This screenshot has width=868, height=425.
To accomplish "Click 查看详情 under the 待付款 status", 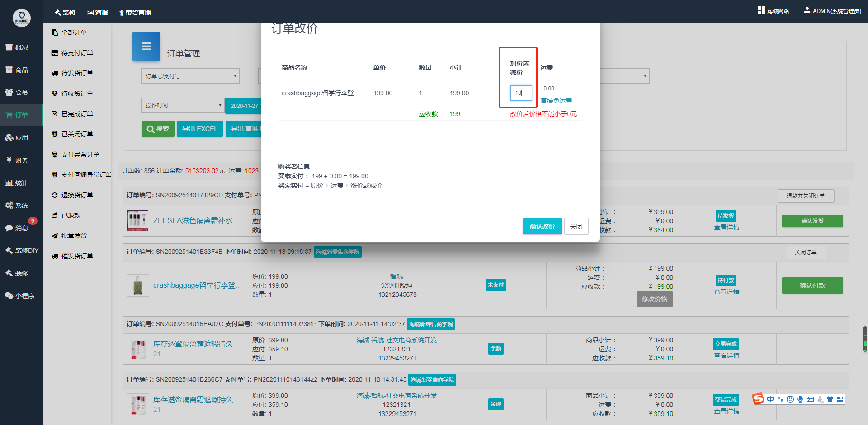I will tap(726, 292).
